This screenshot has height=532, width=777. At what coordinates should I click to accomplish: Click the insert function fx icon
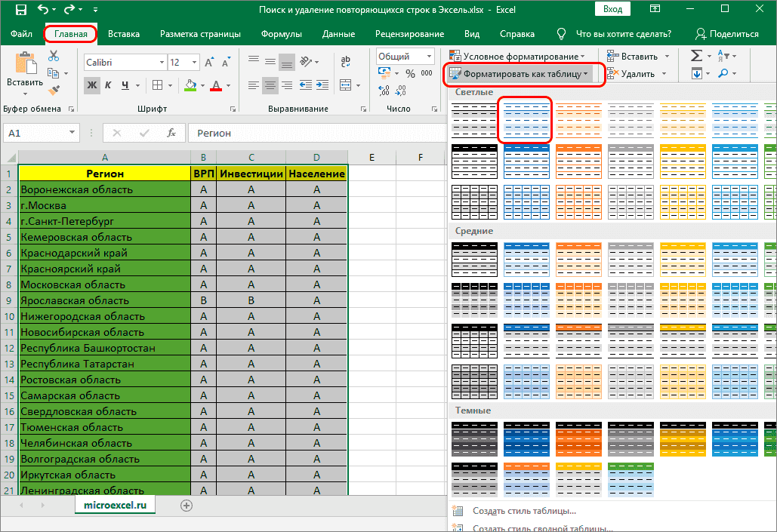171,133
